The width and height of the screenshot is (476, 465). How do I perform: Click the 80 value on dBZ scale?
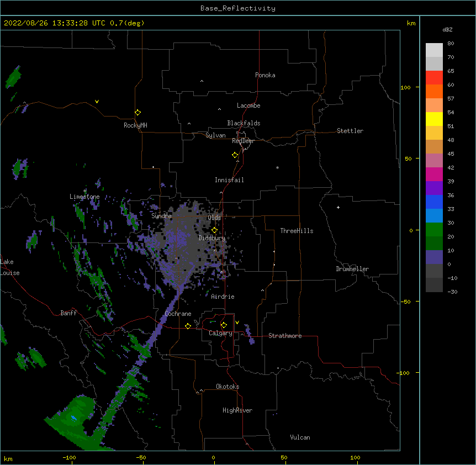click(451, 44)
